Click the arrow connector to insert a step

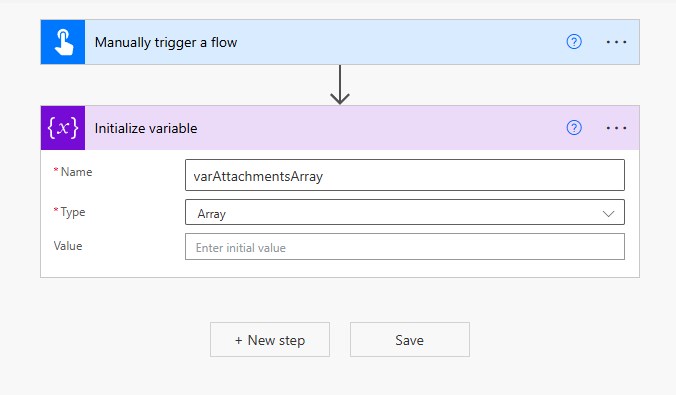[x=340, y=85]
